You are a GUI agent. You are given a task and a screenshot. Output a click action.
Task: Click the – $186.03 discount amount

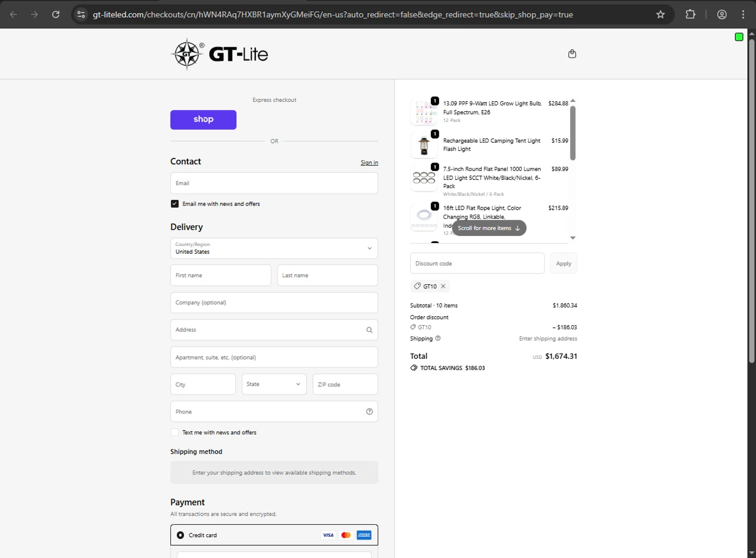click(x=564, y=327)
